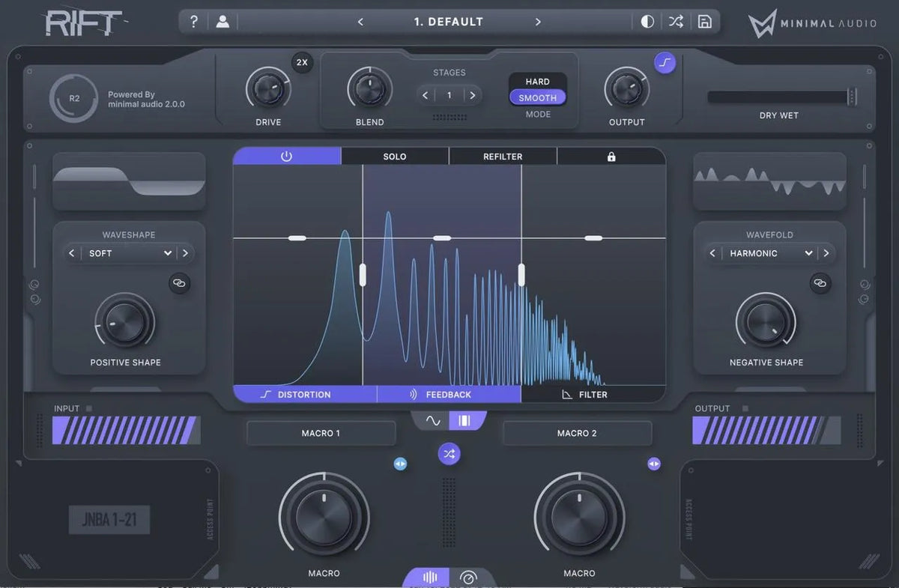Viewport: 899px width, 588px height.
Task: Open the Wavefold dropdown showing HARMONIC
Action: pyautogui.click(x=769, y=253)
